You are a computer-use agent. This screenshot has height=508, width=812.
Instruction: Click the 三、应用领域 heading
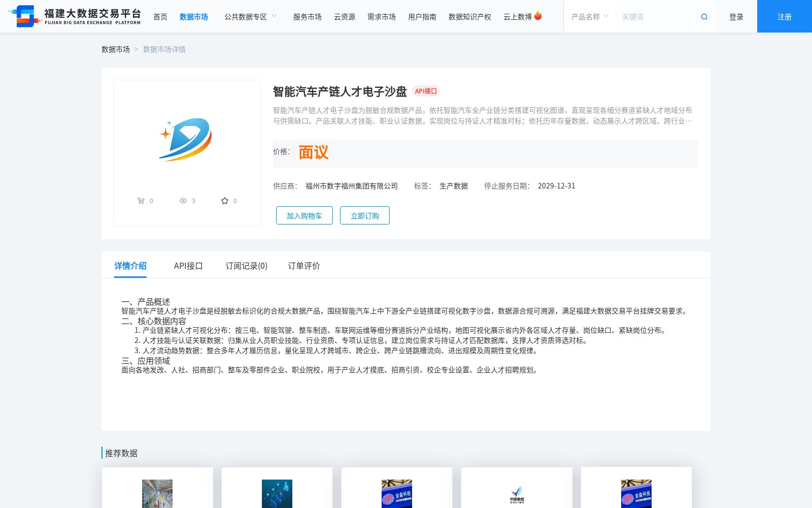click(146, 361)
